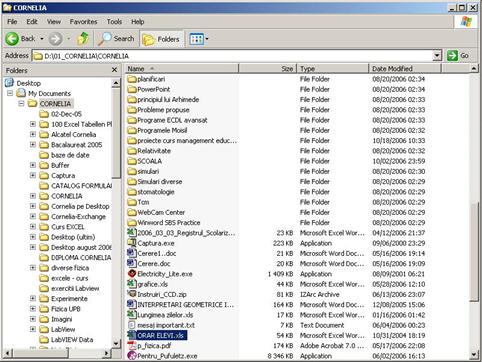Go up one folder level
The image size is (482, 362).
[x=83, y=39]
